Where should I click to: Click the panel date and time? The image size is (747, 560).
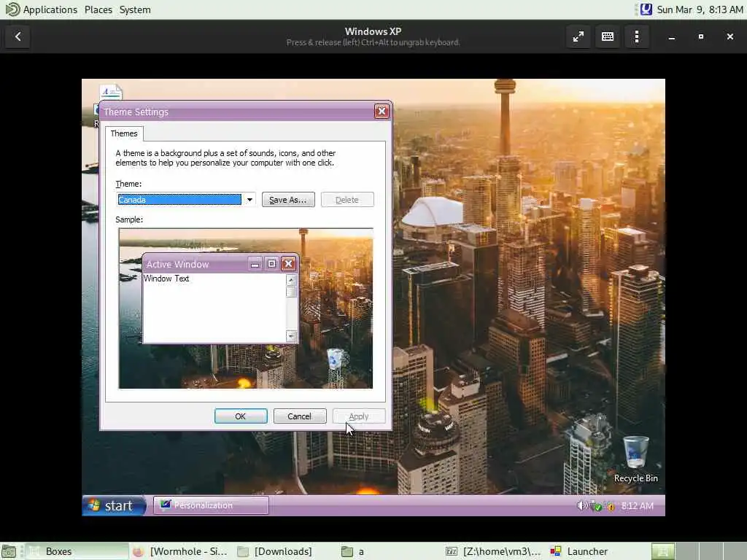click(700, 9)
